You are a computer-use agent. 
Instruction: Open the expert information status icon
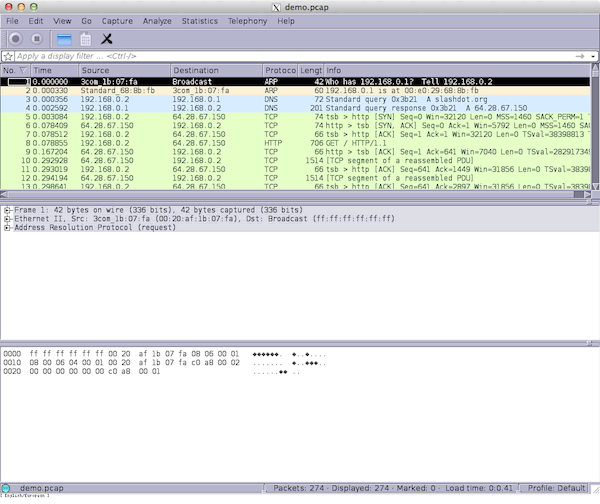(5, 488)
